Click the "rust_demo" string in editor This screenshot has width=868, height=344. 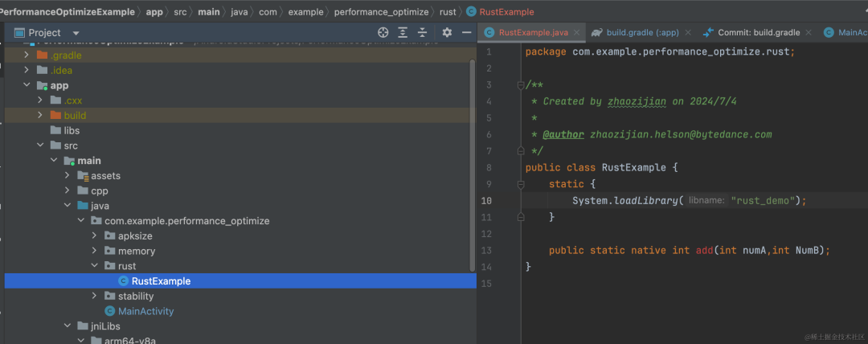point(764,200)
